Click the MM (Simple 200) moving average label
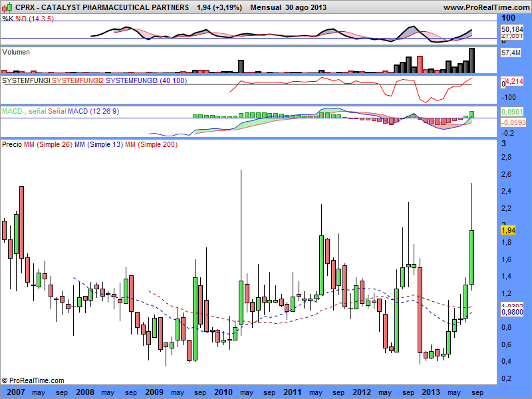Image resolution: width=532 pixels, height=399 pixels. point(152,144)
